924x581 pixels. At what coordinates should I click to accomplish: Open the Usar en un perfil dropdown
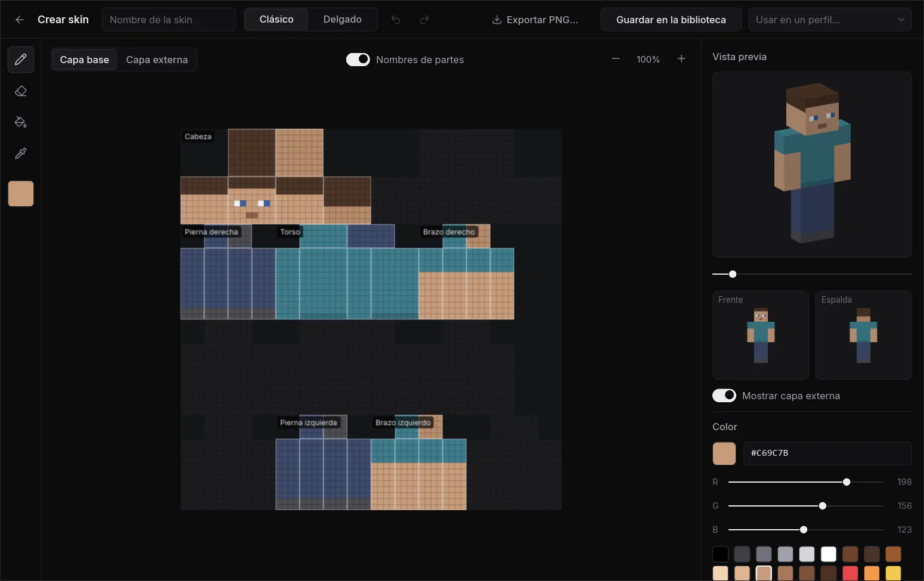coord(830,20)
